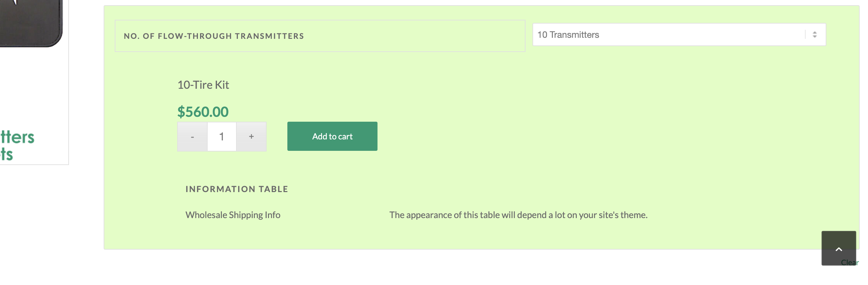The height and width of the screenshot is (285, 868).
Task: Click the Add to cart button
Action: click(332, 136)
